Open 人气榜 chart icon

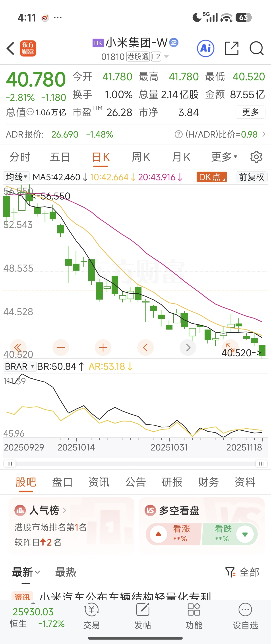(x=20, y=510)
